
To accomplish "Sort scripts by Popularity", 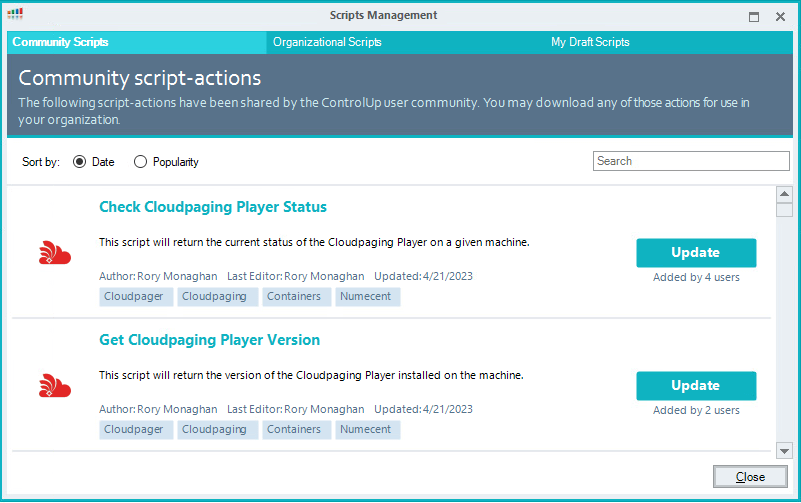I will click(140, 162).
